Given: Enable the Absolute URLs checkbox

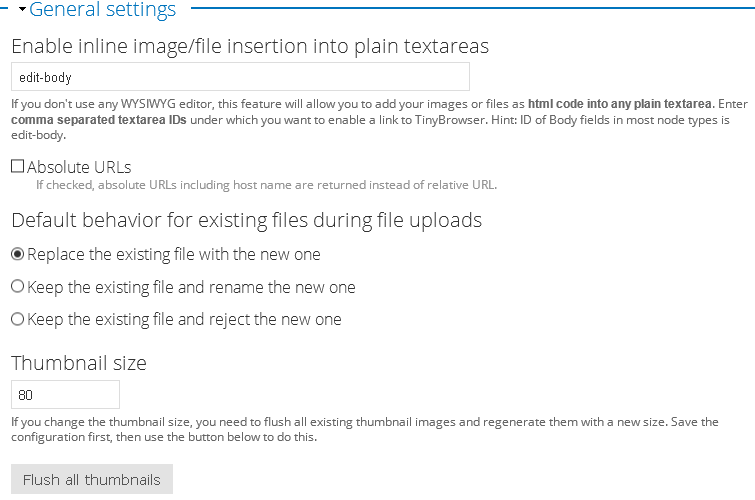Looking at the screenshot, I should tap(17, 167).
